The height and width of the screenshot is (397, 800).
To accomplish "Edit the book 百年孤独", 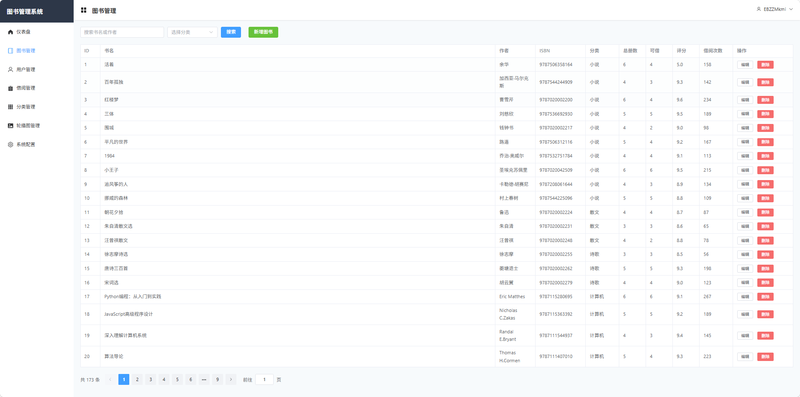I will point(745,82).
